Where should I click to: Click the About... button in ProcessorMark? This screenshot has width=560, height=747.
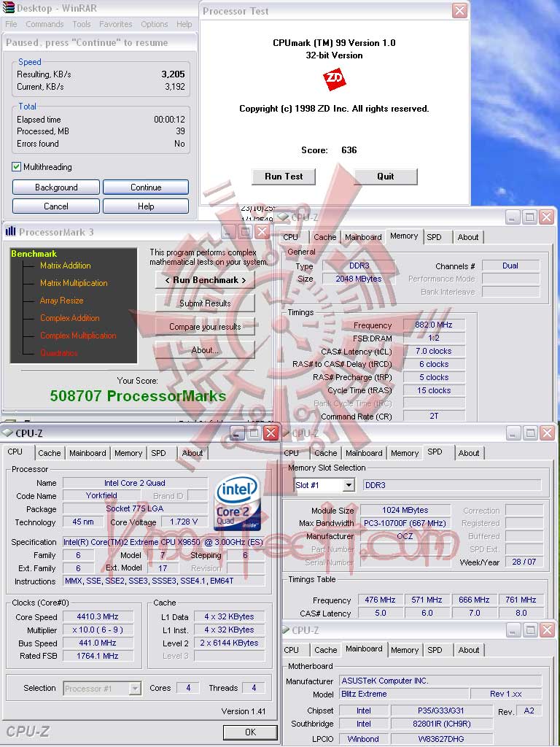pos(205,350)
